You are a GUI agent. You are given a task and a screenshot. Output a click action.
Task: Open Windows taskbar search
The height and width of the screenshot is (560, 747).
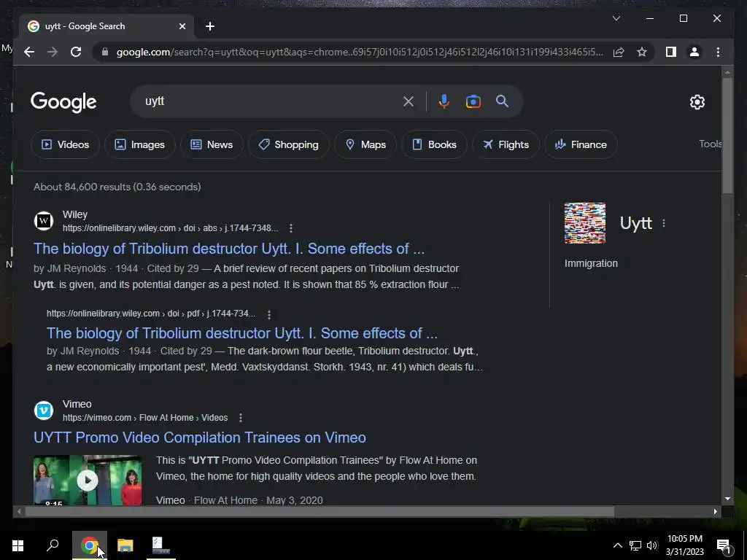pyautogui.click(x=53, y=545)
